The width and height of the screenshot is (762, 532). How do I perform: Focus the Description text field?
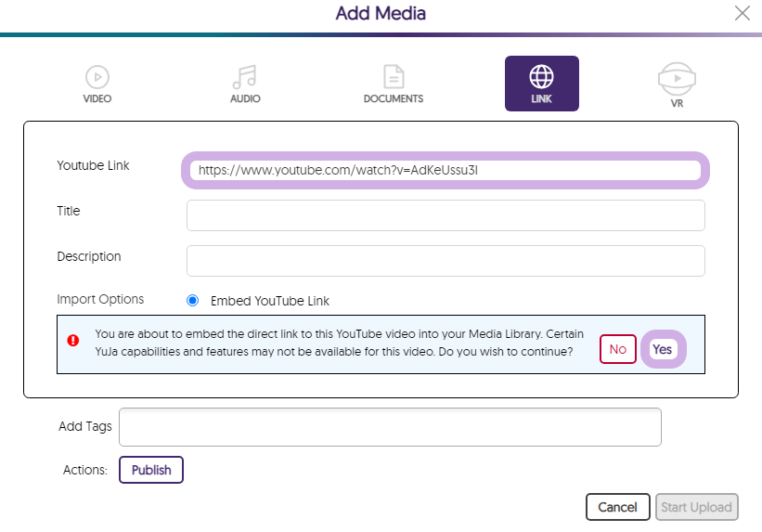[445, 261]
